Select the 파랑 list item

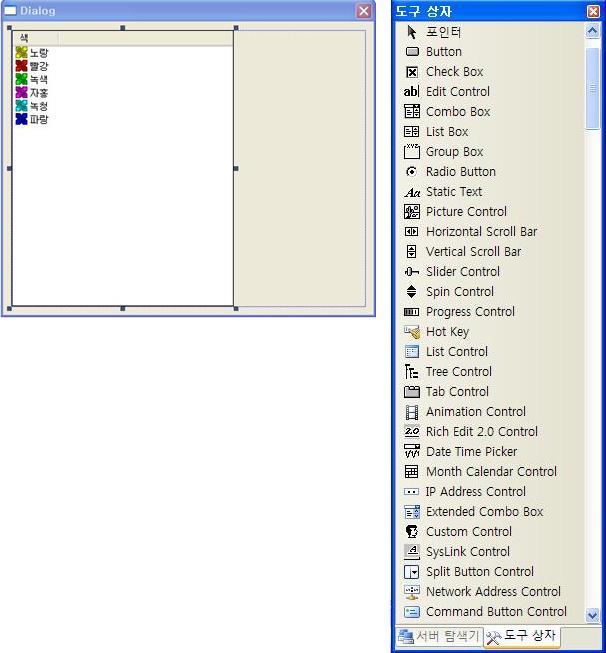click(x=32, y=119)
